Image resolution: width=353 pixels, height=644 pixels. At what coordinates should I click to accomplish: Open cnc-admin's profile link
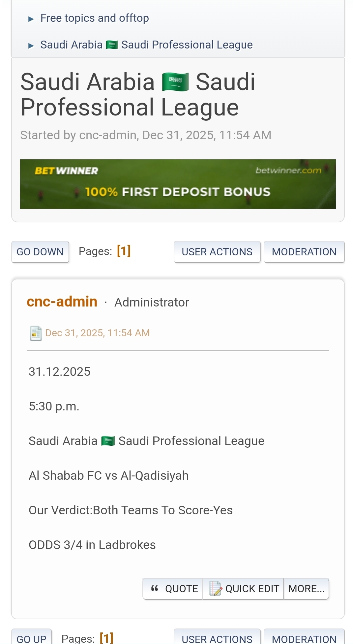[x=62, y=302]
